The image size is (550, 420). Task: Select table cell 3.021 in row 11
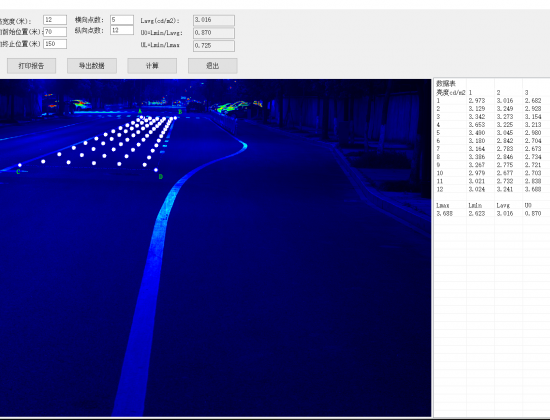coord(477,181)
